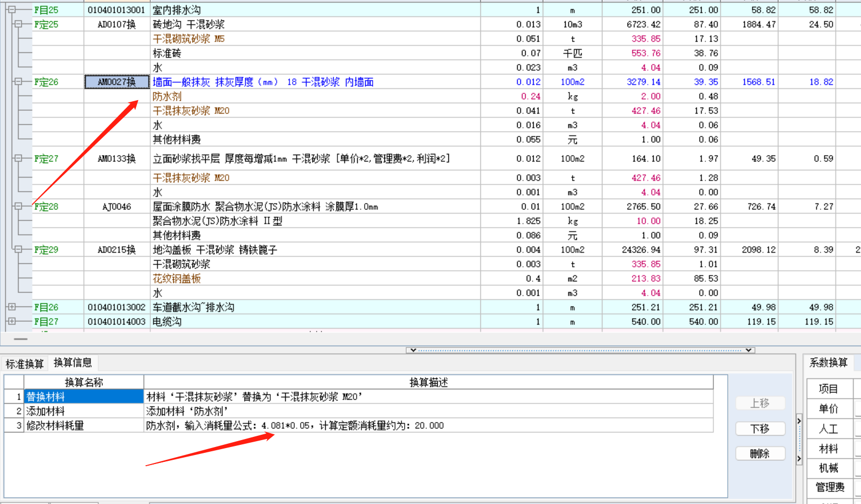Click the 防水剂 material row
Image resolution: width=861 pixels, height=504 pixels.
click(x=167, y=96)
